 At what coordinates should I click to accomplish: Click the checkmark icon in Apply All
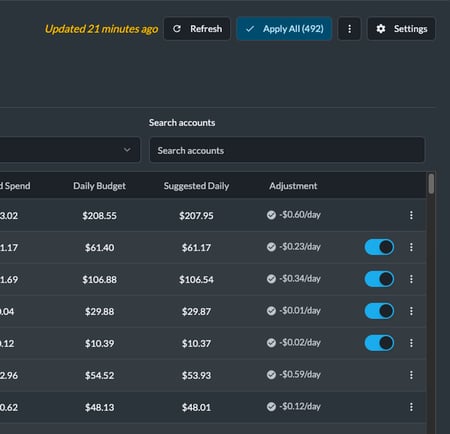pyautogui.click(x=250, y=29)
